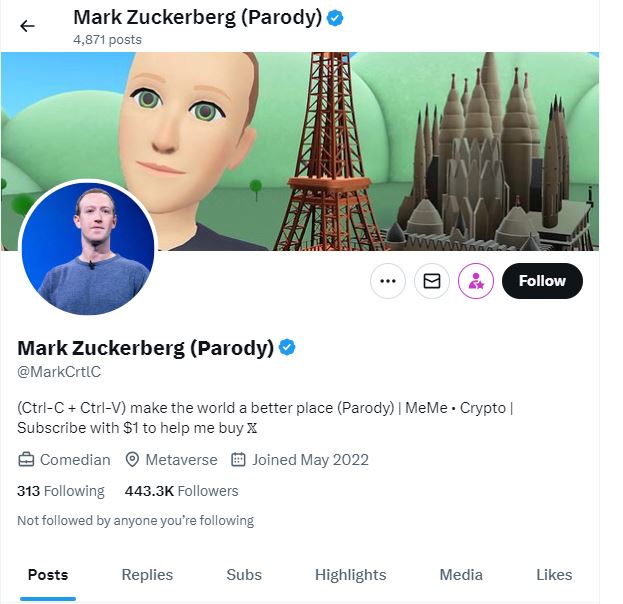Click the location pin icon next to Metaverse
Viewport: 623px width, 604px height.
pos(132,460)
